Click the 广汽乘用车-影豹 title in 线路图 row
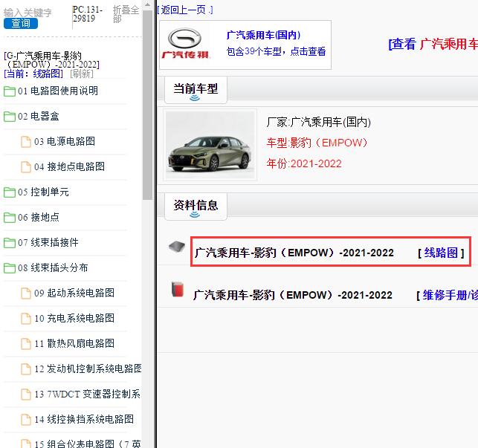 coord(294,253)
